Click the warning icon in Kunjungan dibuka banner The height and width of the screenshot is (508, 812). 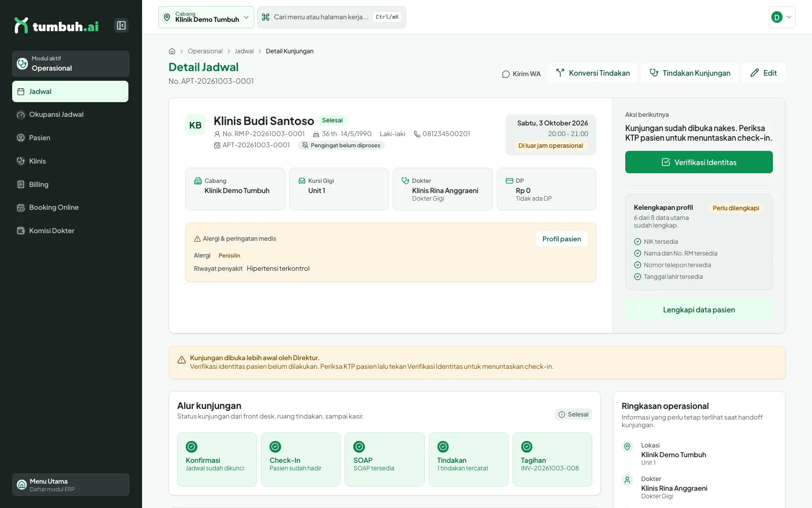pyautogui.click(x=182, y=360)
